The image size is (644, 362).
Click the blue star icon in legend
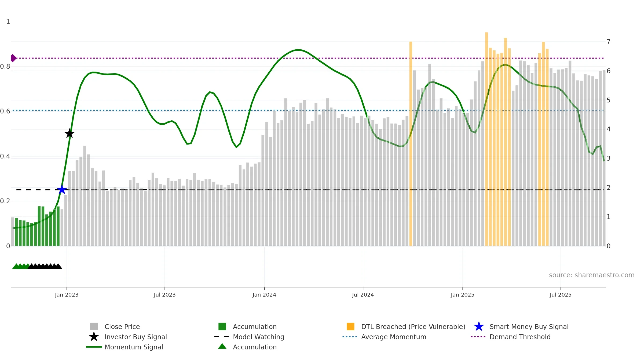coord(479,327)
